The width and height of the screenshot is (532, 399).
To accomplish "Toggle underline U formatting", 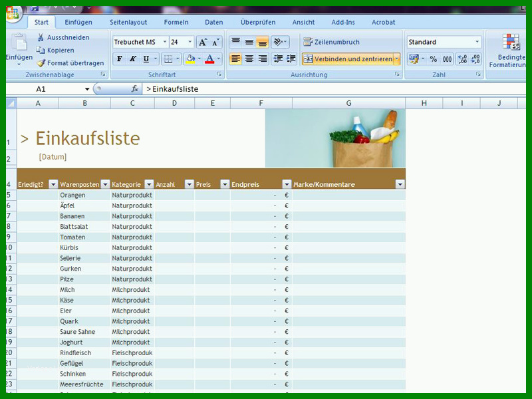I will pos(146,59).
